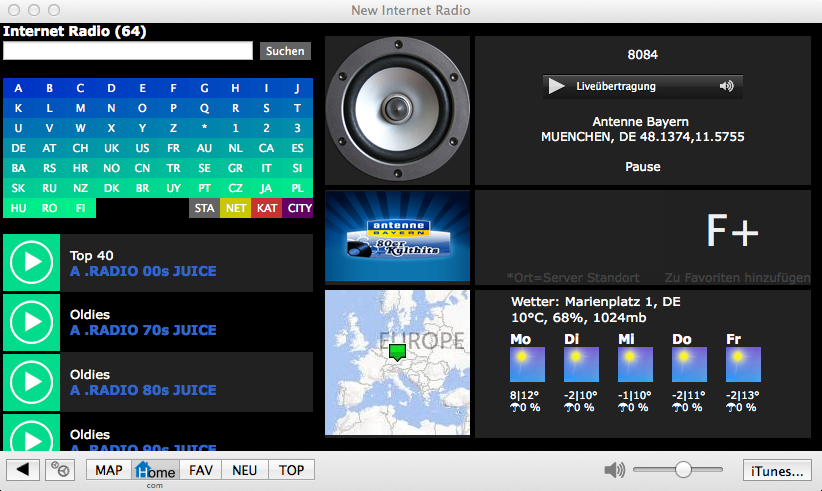
Task: Select country code FI
Action: pyautogui.click(x=80, y=208)
